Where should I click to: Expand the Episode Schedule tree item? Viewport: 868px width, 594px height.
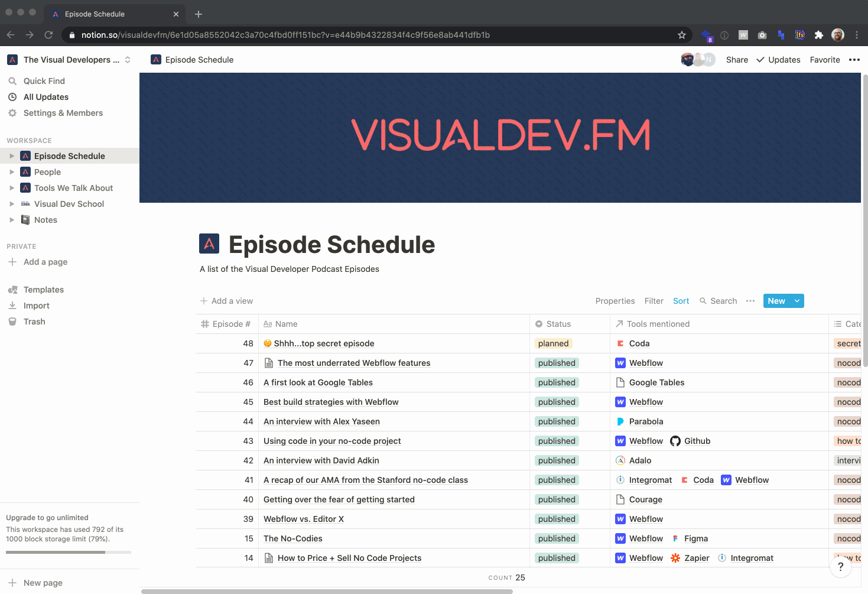pos(12,156)
